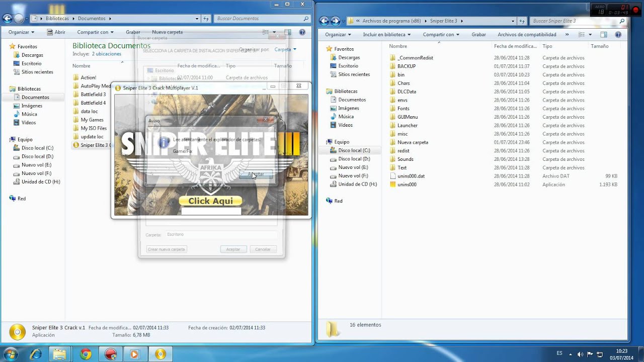Image resolution: width=644 pixels, height=362 pixels.
Task: Open Compartir con in Sniper Elite 3 window
Action: pos(441,35)
